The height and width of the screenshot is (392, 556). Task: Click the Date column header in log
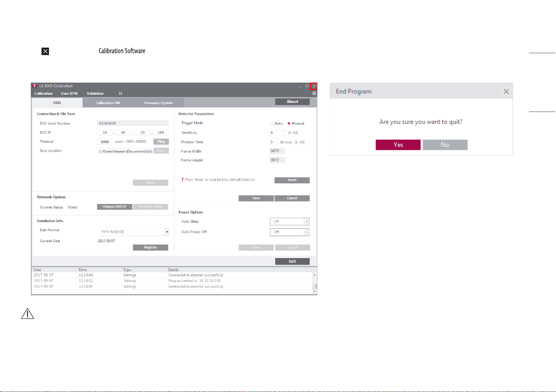pos(37,270)
